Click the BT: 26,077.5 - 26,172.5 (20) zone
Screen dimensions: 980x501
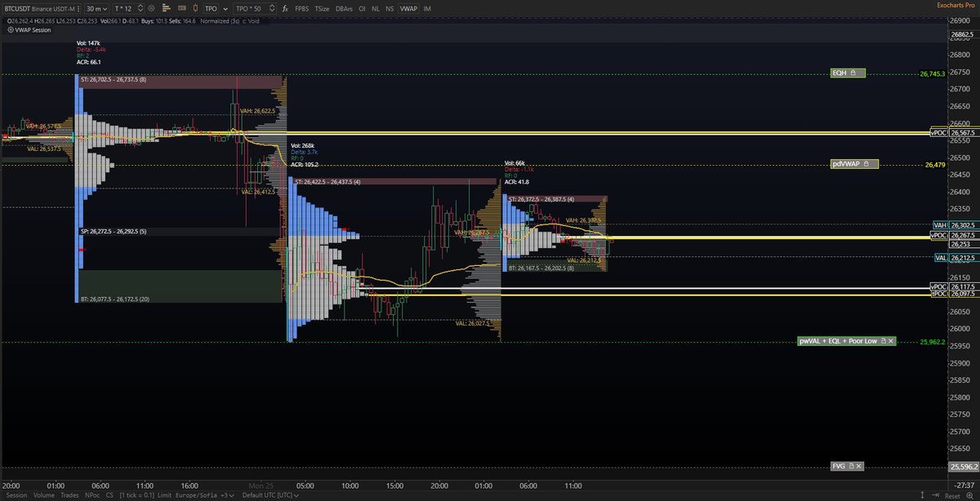pos(180,286)
